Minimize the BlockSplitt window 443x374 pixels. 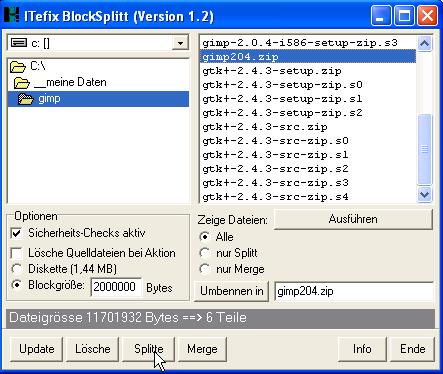pyautogui.click(x=381, y=16)
